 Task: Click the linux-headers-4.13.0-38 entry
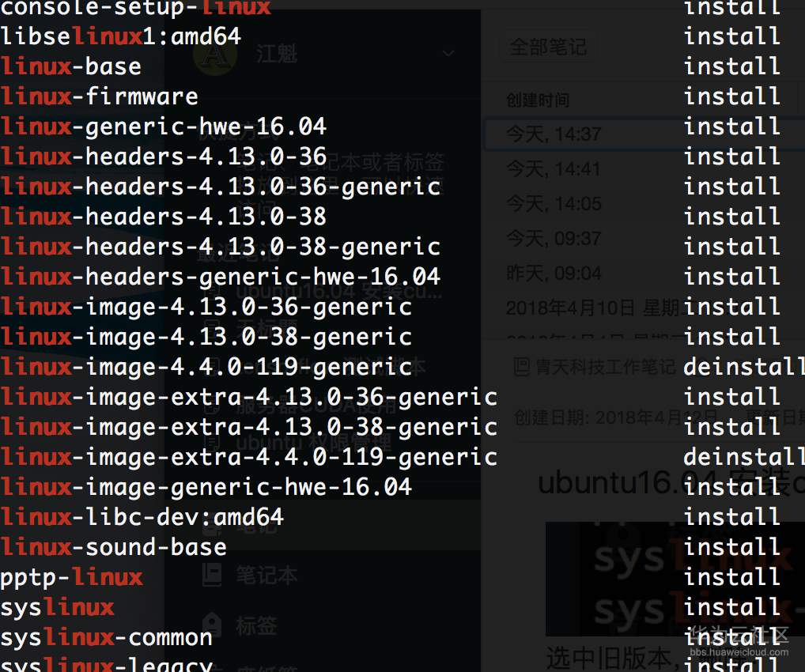pos(163,217)
